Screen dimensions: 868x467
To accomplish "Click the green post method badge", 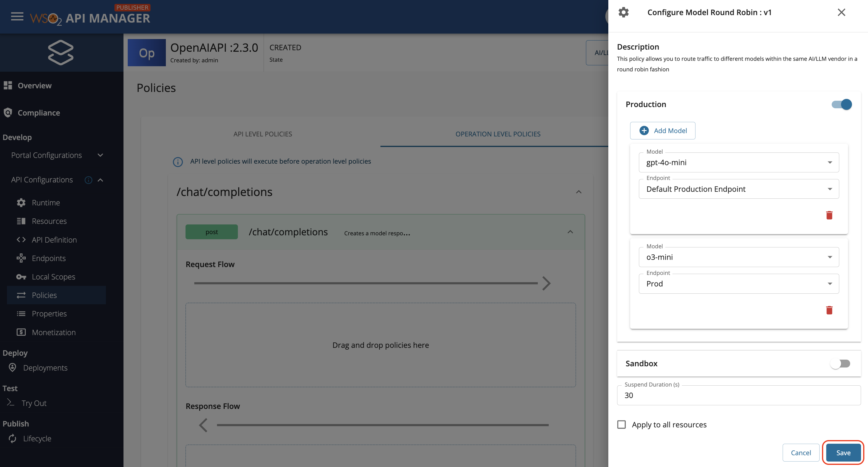I will (x=212, y=232).
